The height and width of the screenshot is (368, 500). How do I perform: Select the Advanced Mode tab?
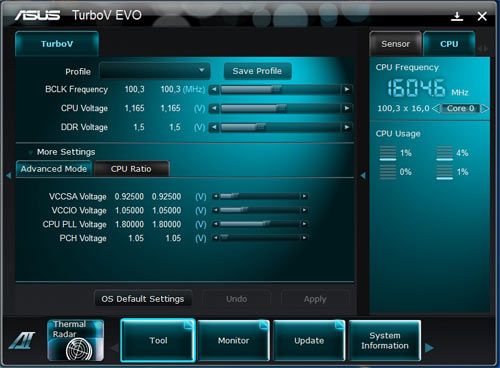54,169
